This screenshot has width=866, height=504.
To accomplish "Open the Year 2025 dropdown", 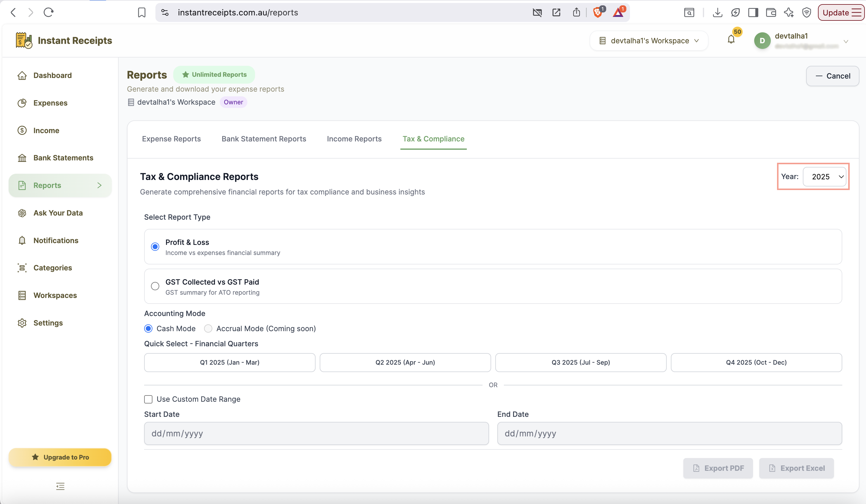I will pos(824,177).
